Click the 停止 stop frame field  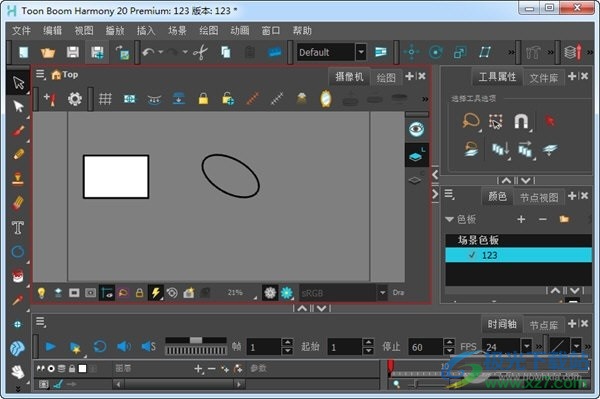click(426, 347)
